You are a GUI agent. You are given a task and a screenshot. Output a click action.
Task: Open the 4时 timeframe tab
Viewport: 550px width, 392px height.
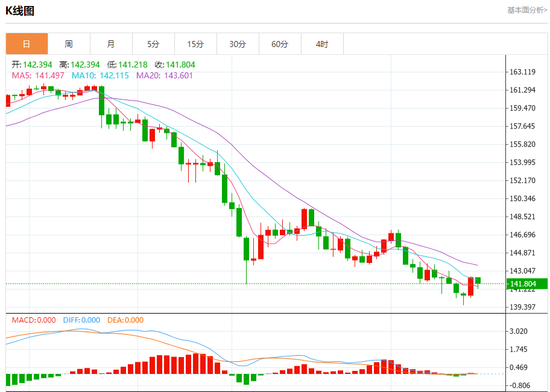point(322,44)
